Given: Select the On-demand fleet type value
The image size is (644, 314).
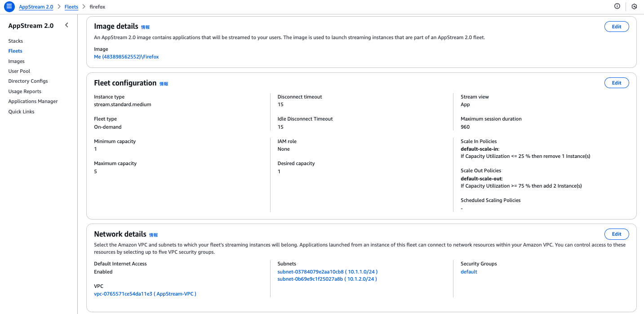Looking at the screenshot, I should tap(108, 127).
